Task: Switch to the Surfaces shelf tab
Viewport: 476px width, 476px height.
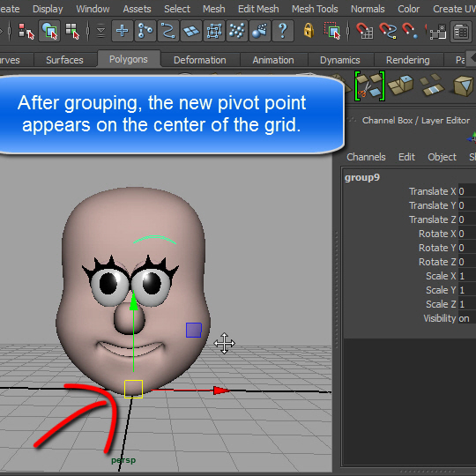Action: tap(64, 60)
